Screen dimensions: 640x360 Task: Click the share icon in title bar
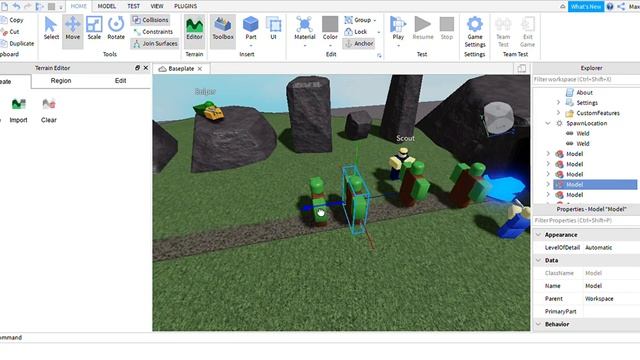click(621, 7)
